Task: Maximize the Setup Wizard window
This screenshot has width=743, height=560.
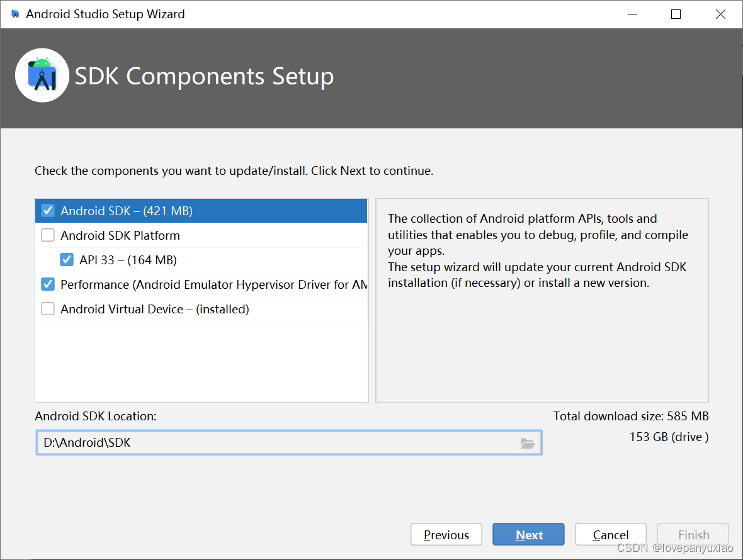Action: [676, 14]
